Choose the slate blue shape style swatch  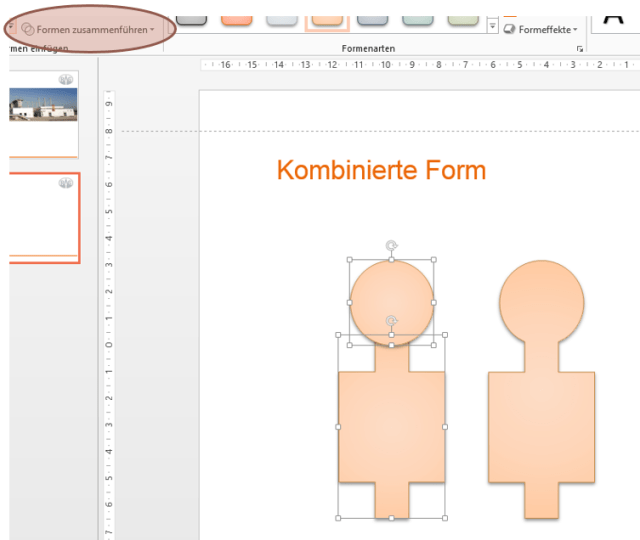(372, 20)
